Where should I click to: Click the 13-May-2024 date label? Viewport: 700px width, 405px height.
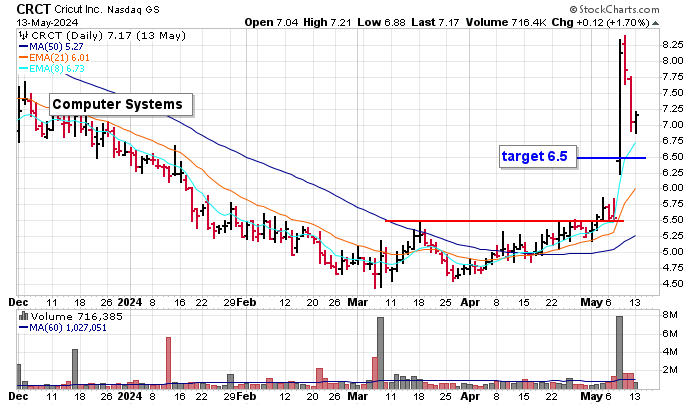(x=47, y=22)
